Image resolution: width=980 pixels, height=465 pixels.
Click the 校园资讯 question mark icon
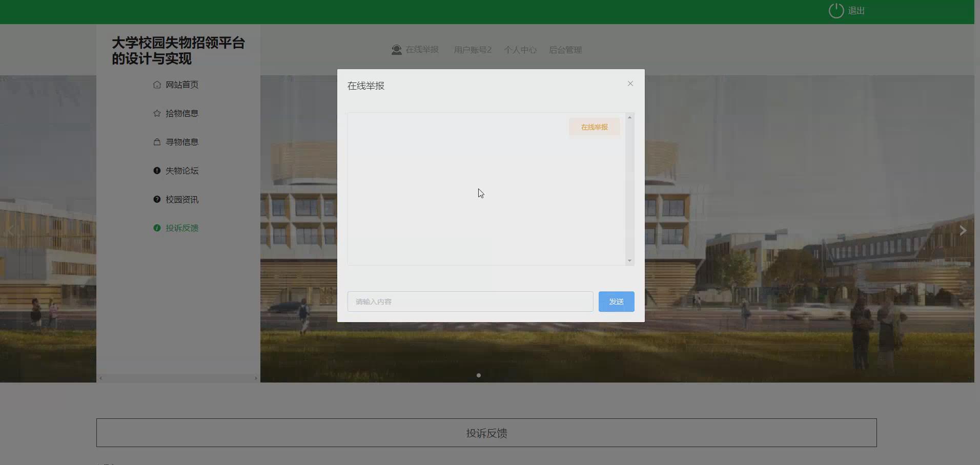[157, 199]
